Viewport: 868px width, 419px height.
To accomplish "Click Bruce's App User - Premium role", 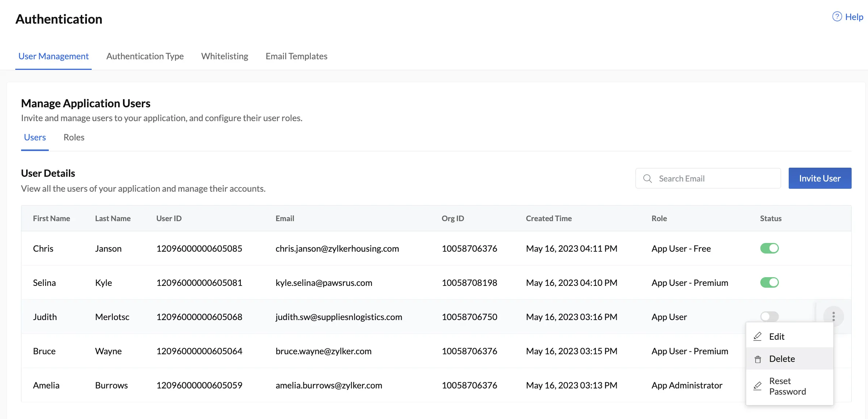I will 690,351.
